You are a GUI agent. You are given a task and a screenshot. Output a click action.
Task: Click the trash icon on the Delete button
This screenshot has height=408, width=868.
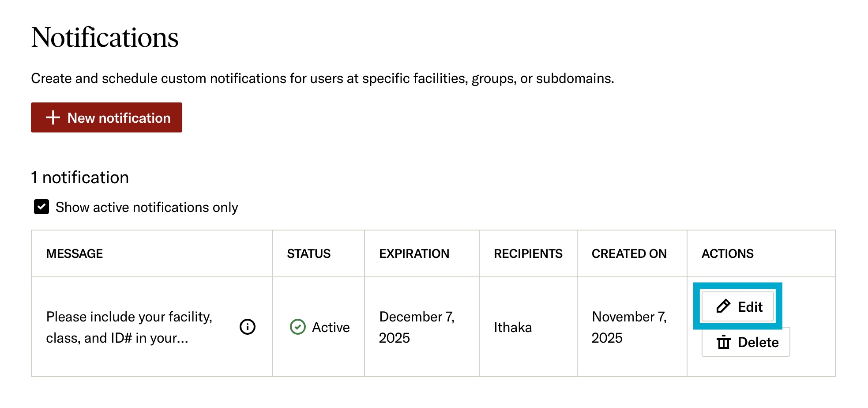click(723, 342)
